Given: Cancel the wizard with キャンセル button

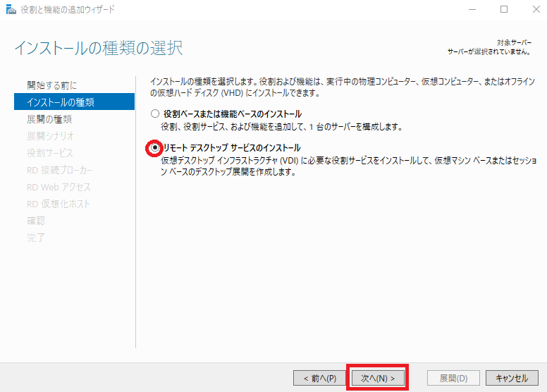Looking at the screenshot, I should (512, 378).
